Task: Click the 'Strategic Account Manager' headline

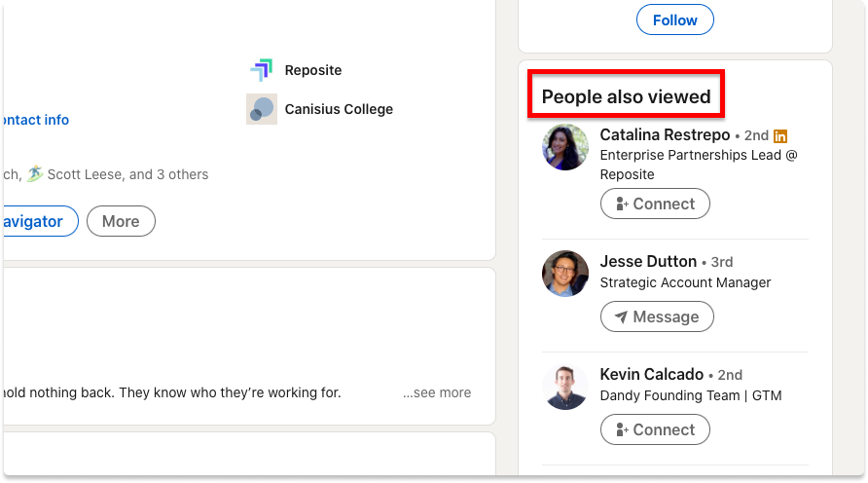Action: click(x=685, y=282)
